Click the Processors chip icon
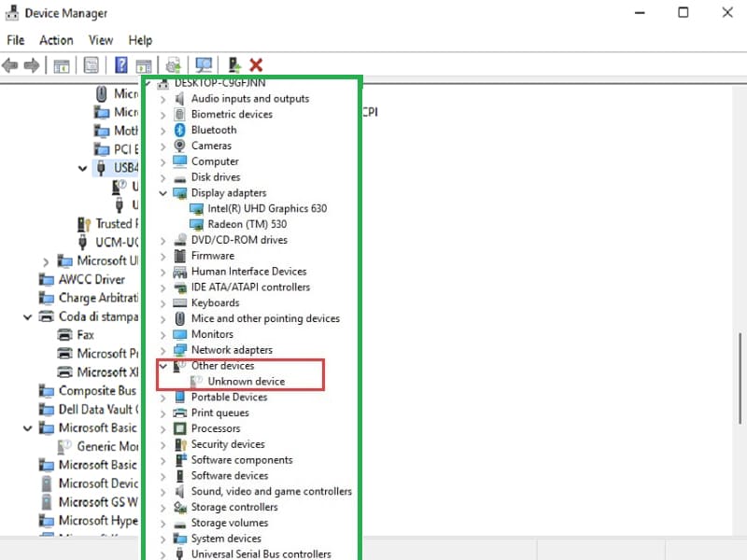The image size is (747, 560). coord(179,428)
